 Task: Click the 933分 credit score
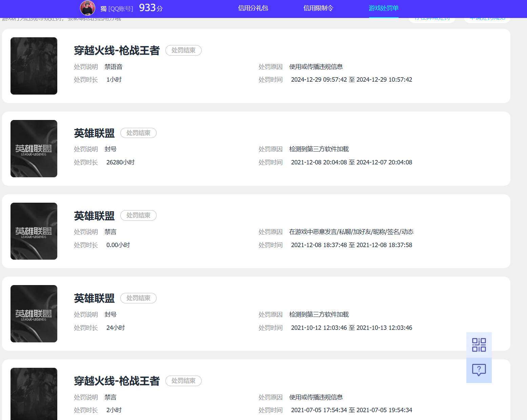coord(151,8)
